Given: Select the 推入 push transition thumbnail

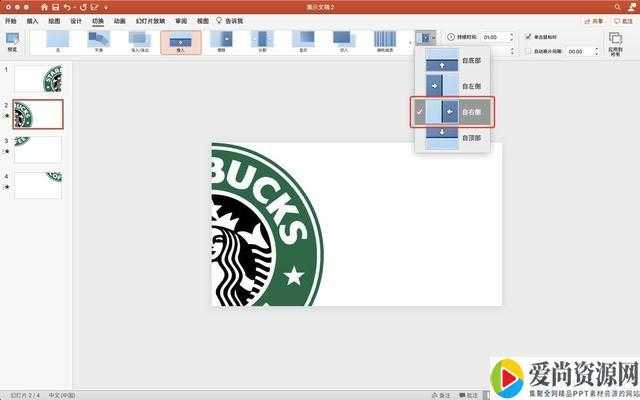Looking at the screenshot, I should [181, 40].
